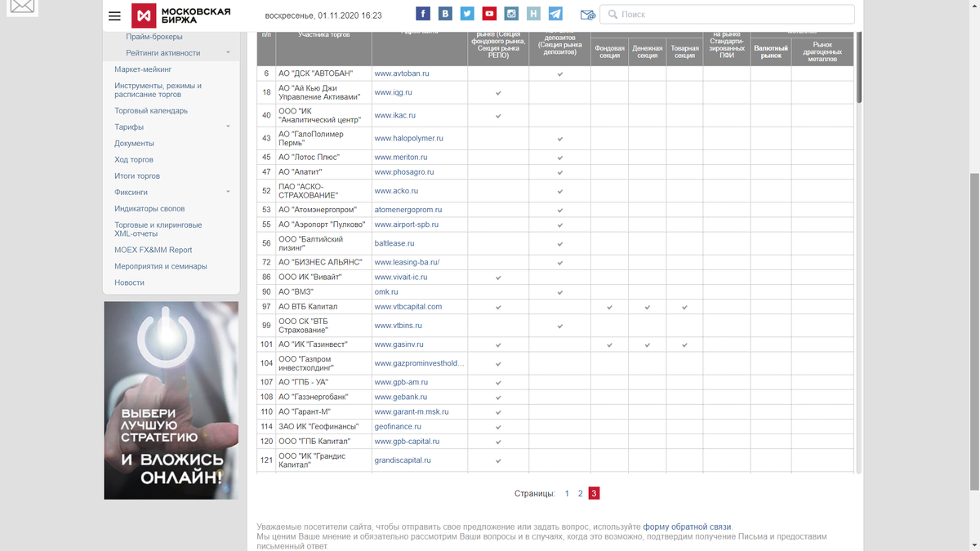Select current page 3 in pagination
The width and height of the screenshot is (980, 551).
pyautogui.click(x=594, y=494)
